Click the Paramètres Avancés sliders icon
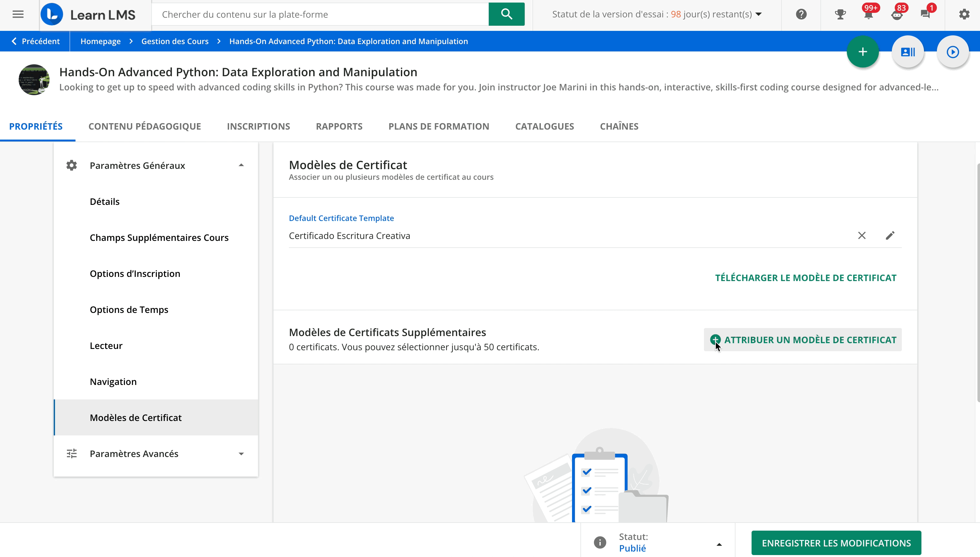980x557 pixels. click(x=71, y=454)
